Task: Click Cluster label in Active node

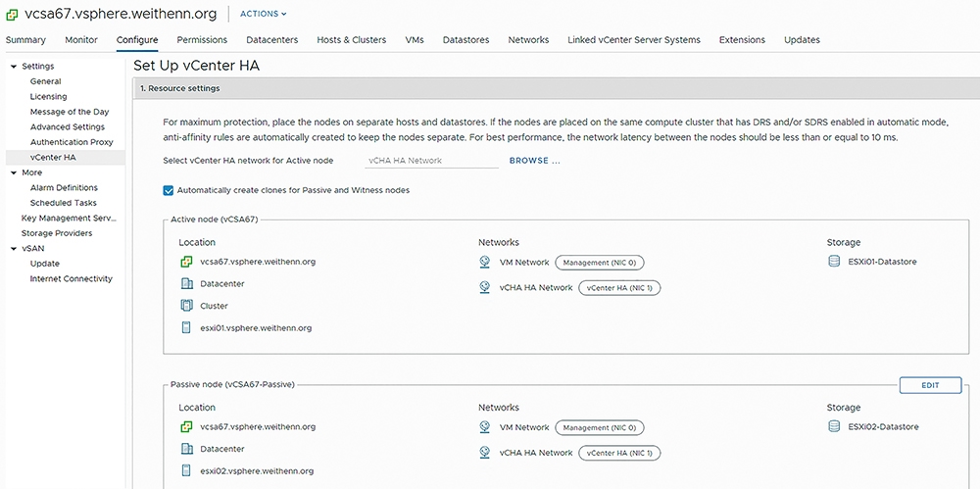Action: point(215,306)
